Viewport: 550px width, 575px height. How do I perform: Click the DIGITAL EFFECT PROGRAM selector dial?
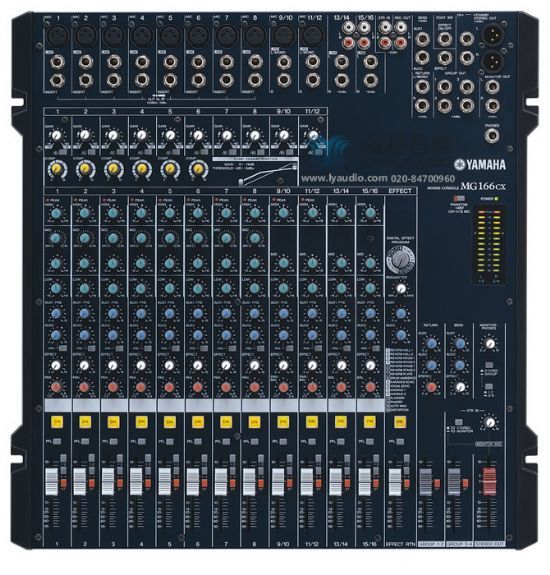[x=400, y=260]
